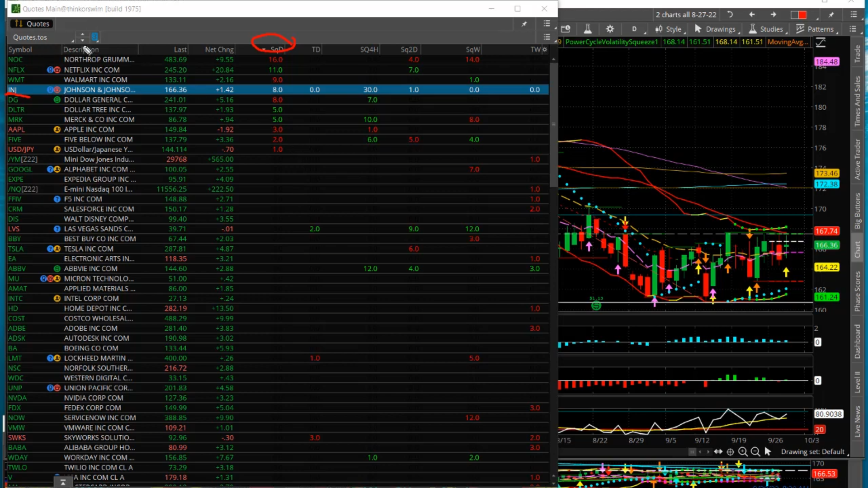Open column customization gear icon
This screenshot has width=868, height=488.
[545, 49]
